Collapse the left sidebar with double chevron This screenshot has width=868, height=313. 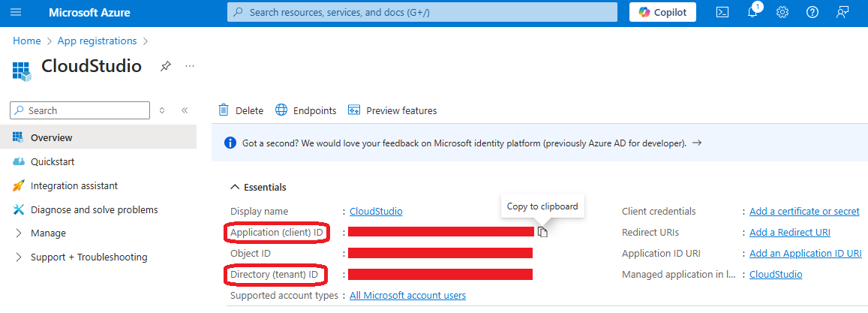click(185, 110)
